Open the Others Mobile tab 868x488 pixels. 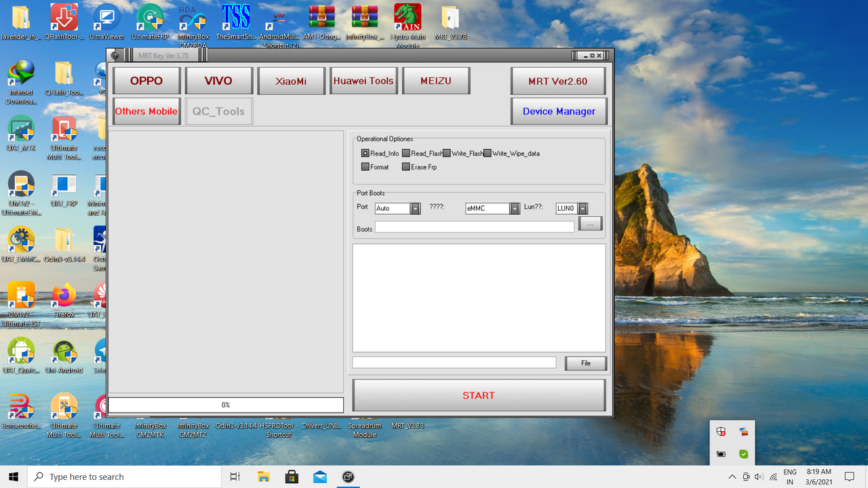[x=146, y=111]
